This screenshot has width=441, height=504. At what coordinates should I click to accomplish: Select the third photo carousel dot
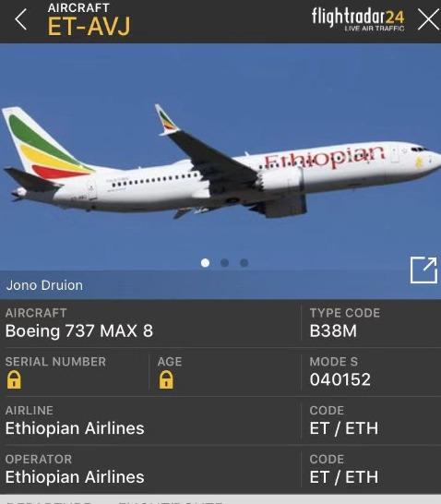point(244,263)
